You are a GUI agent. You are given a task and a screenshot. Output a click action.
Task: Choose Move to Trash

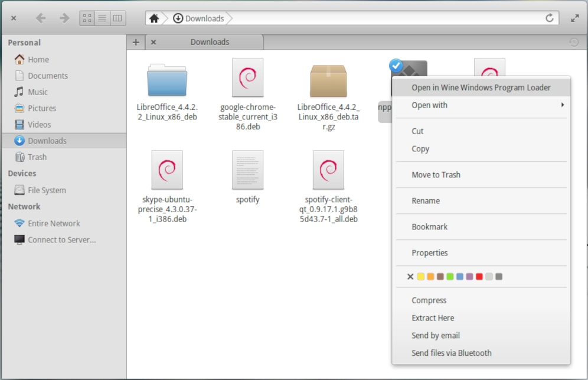tap(481, 174)
